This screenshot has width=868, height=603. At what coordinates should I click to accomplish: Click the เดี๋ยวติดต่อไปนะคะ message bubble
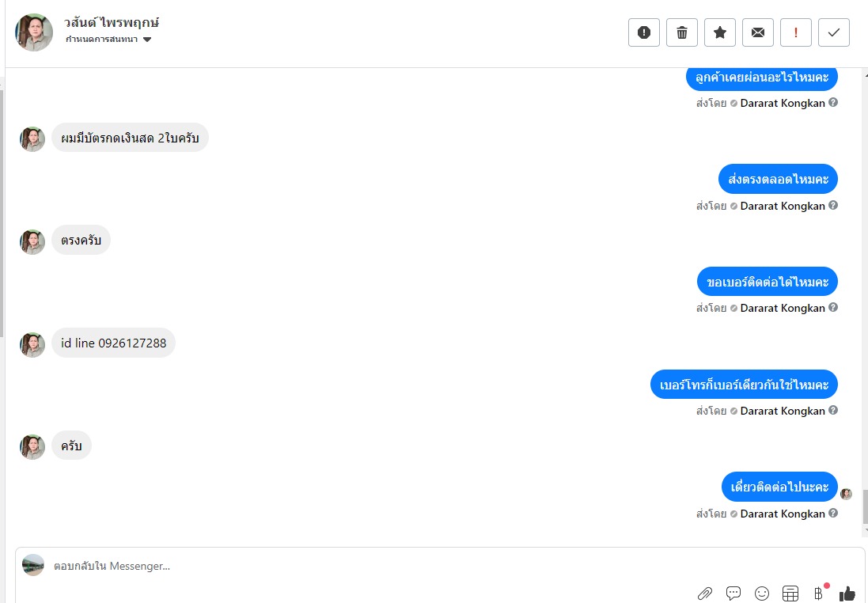coord(779,487)
